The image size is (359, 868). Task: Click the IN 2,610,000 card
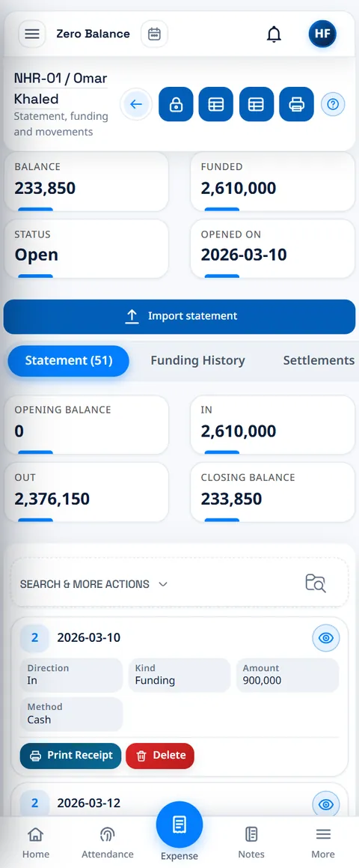(x=273, y=425)
